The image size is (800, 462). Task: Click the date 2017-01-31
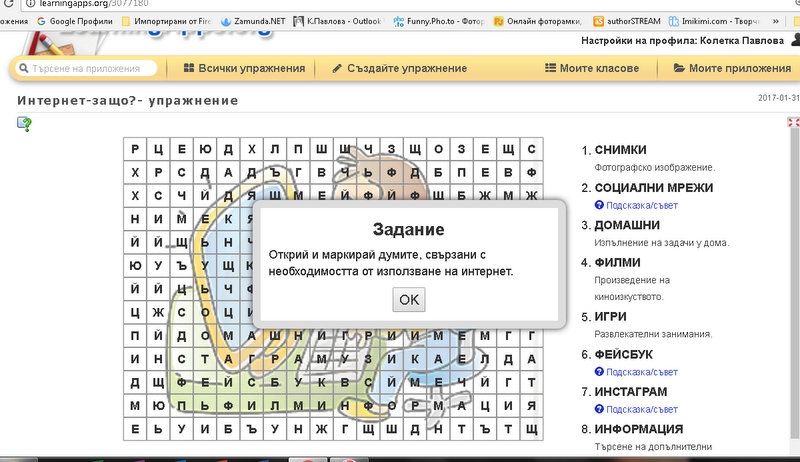coord(779,97)
